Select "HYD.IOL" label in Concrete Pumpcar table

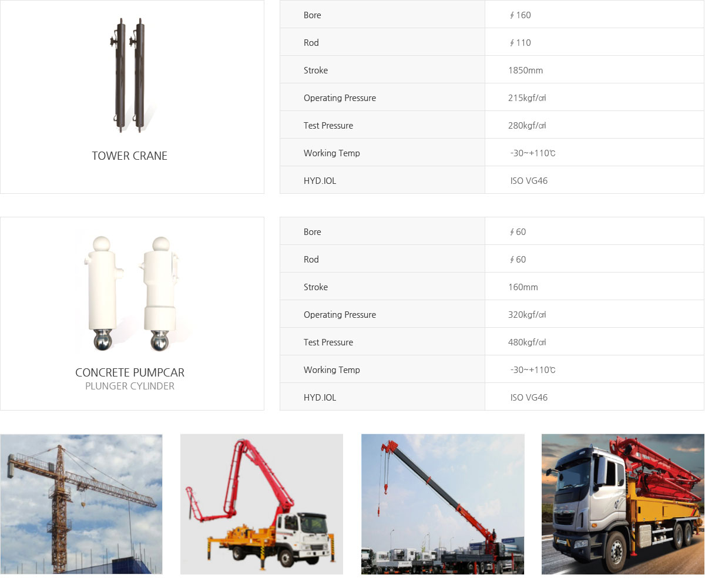(x=320, y=397)
